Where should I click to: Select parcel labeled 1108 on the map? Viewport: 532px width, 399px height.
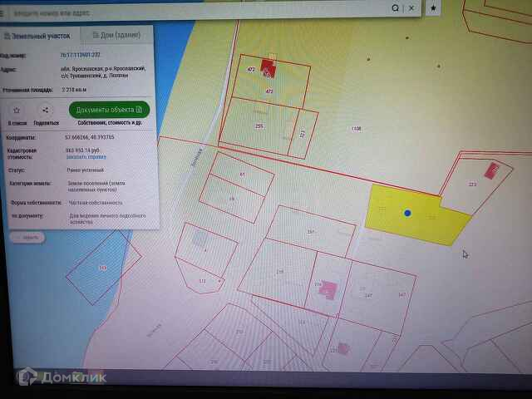click(x=357, y=129)
